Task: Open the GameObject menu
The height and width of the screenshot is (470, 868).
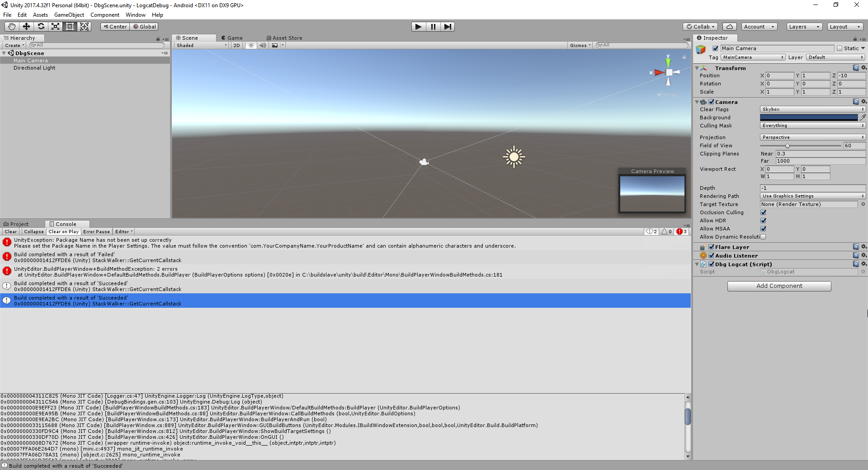Action: (69, 15)
